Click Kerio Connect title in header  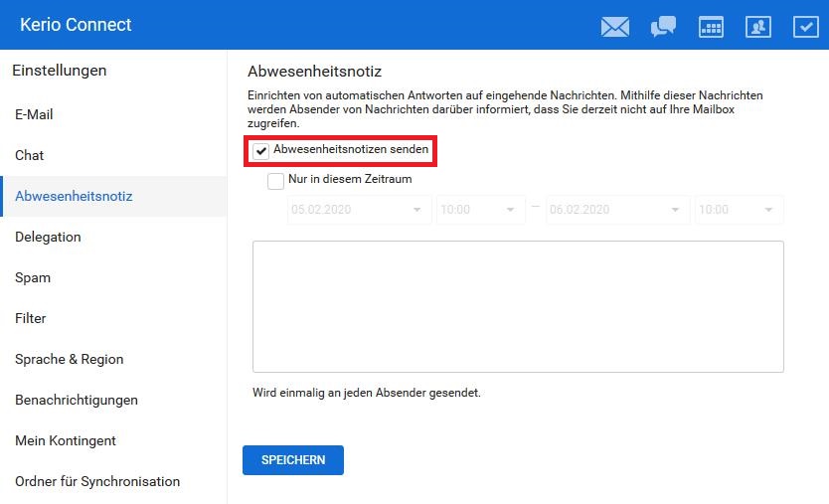coord(76,25)
